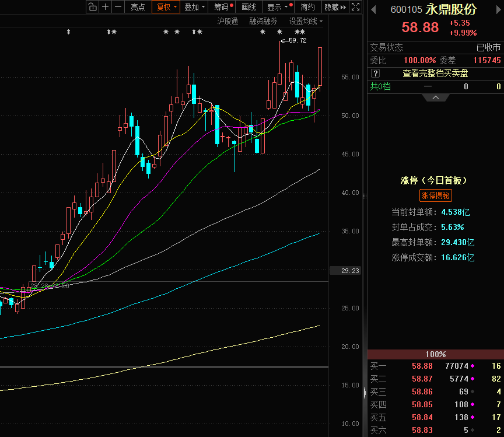Click the 55.00 price axis label
Viewport: 504px width, 437px height.
350,77
